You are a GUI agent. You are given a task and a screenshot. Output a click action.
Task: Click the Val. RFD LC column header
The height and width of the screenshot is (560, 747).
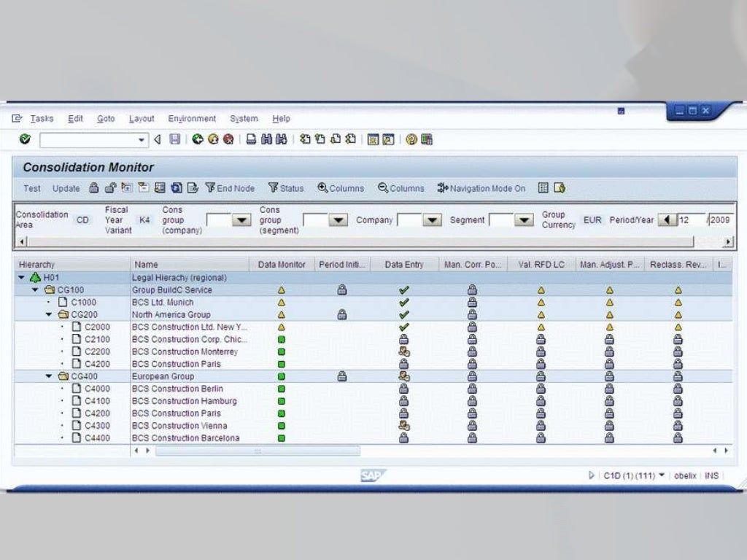pyautogui.click(x=541, y=264)
